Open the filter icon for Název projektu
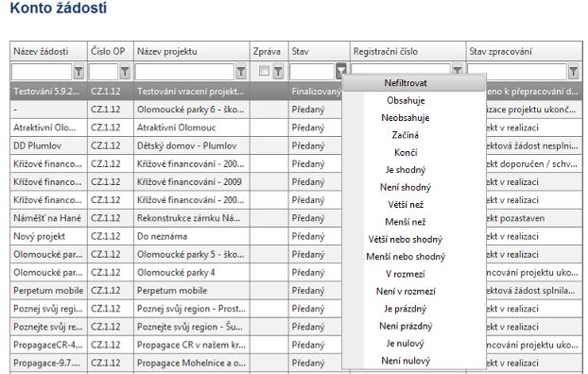588x374 pixels. pyautogui.click(x=241, y=71)
